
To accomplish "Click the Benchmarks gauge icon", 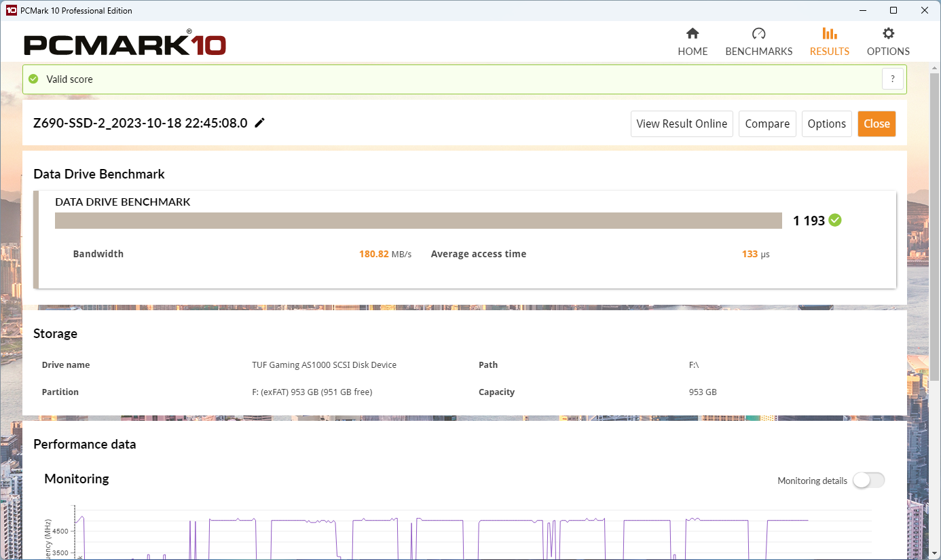I will [x=759, y=33].
